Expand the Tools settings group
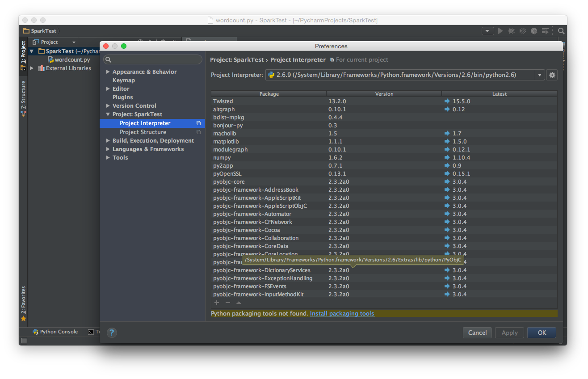 click(108, 158)
